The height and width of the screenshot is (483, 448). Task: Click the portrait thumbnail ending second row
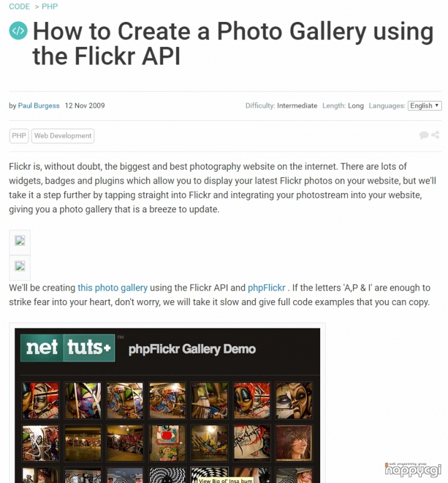click(294, 443)
